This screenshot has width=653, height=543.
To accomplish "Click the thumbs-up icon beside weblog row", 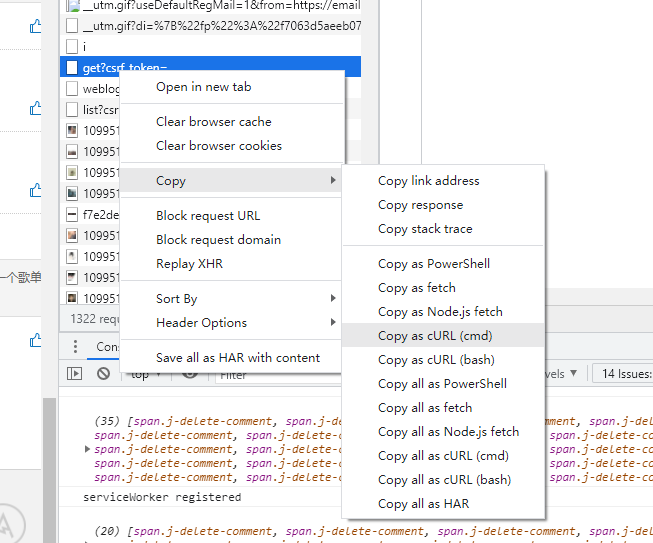I will tap(35, 108).
